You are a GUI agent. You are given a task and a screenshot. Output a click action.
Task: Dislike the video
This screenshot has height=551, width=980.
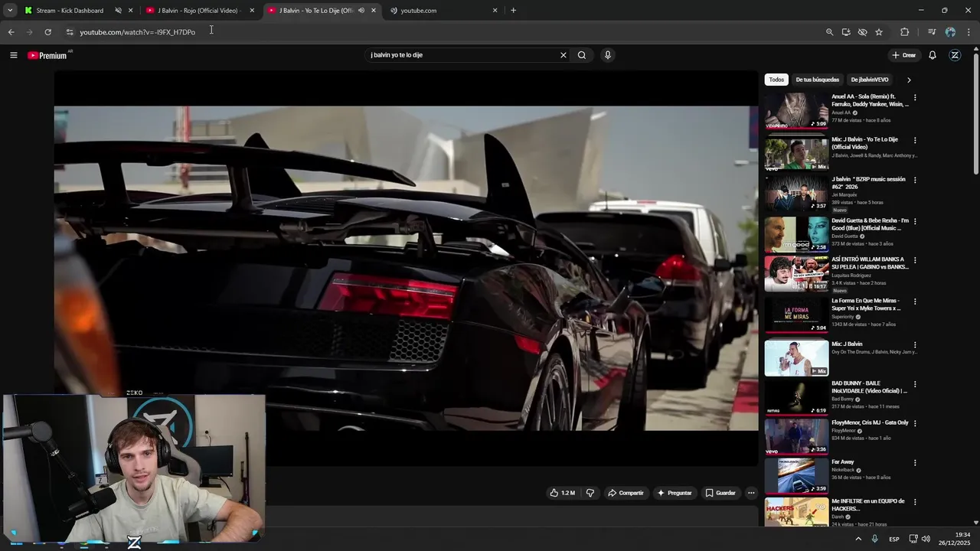(x=590, y=493)
